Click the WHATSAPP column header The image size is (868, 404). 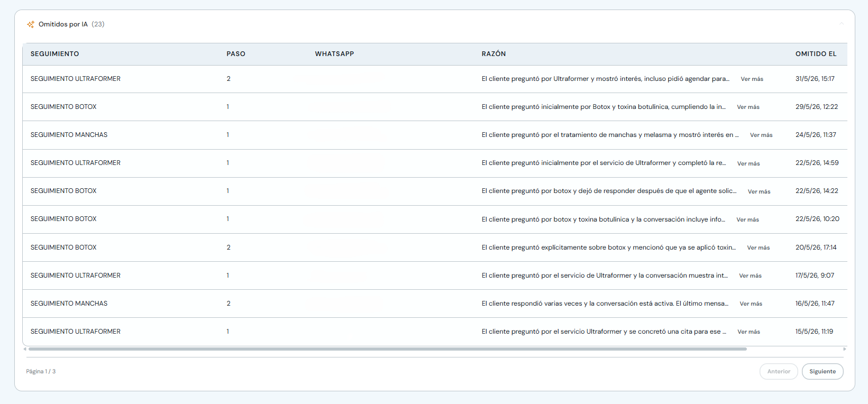click(x=334, y=54)
